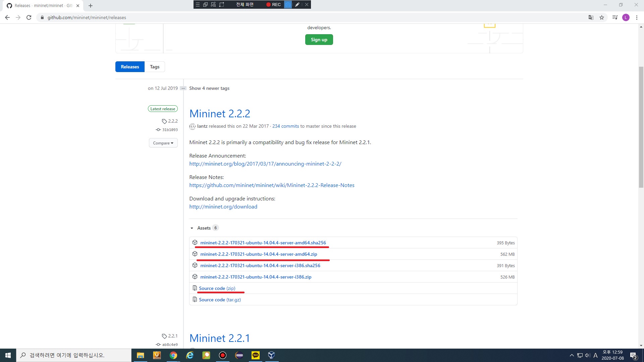Pick the rectangle region selection icon in recorder
This screenshot has height=362, width=644.
(222, 5)
